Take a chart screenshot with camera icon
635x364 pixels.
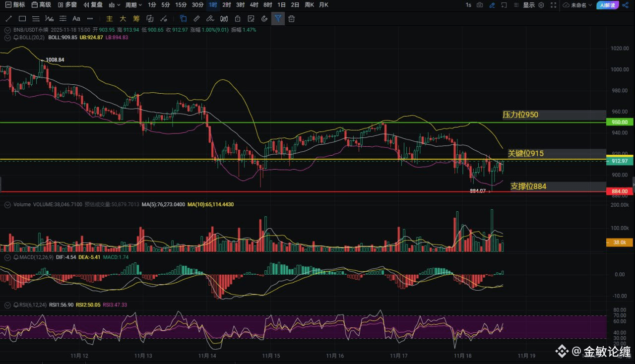480,5
